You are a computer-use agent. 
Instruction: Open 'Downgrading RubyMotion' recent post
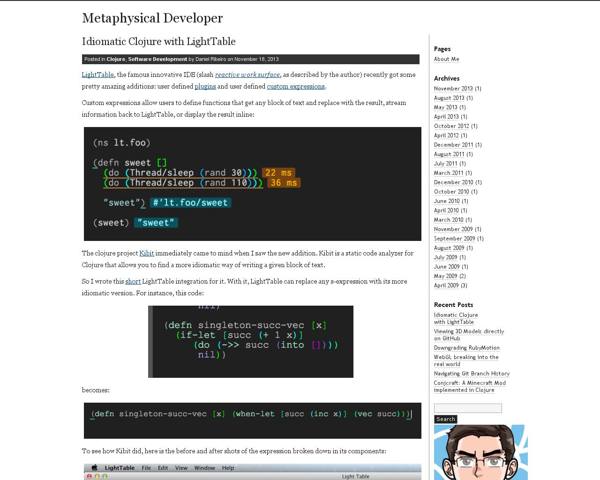[x=466, y=348]
